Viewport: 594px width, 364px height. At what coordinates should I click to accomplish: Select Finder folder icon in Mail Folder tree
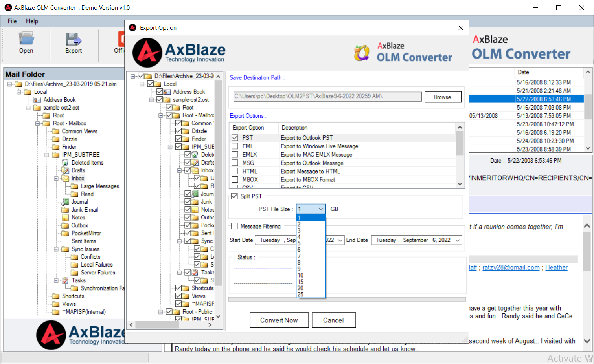[56, 147]
